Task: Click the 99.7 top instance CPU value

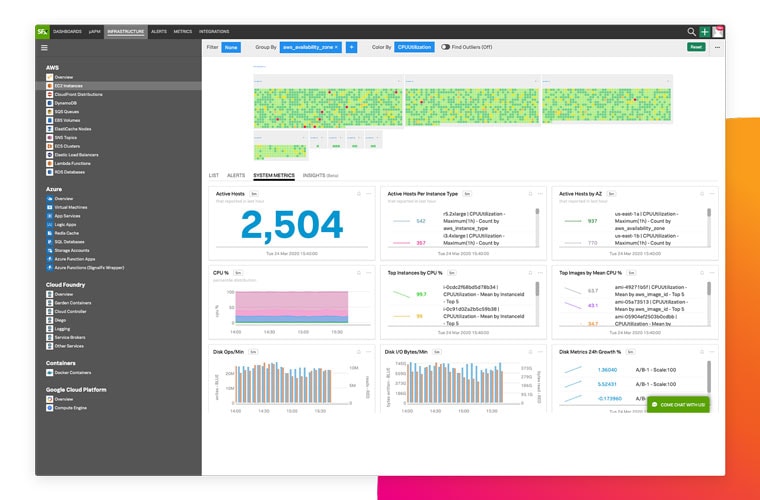Action: (x=421, y=295)
